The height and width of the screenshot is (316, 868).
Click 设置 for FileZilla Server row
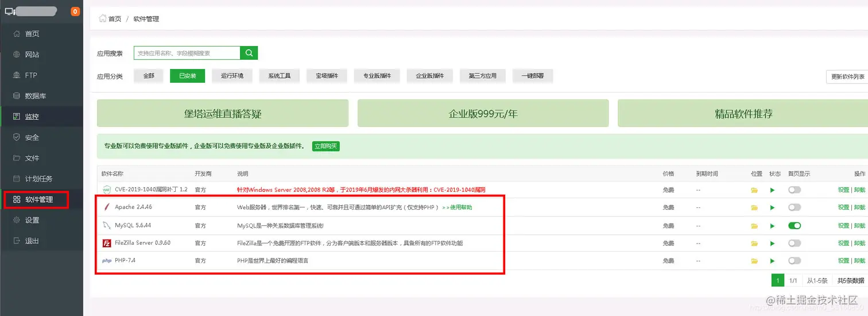(843, 244)
